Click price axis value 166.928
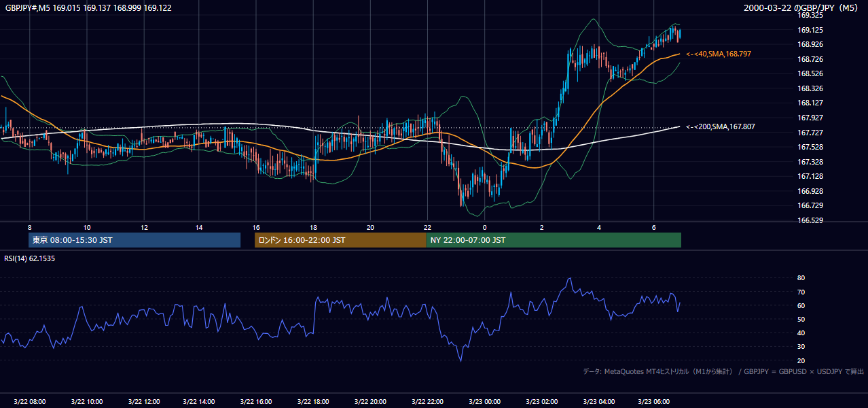868x408 pixels. pyautogui.click(x=810, y=191)
